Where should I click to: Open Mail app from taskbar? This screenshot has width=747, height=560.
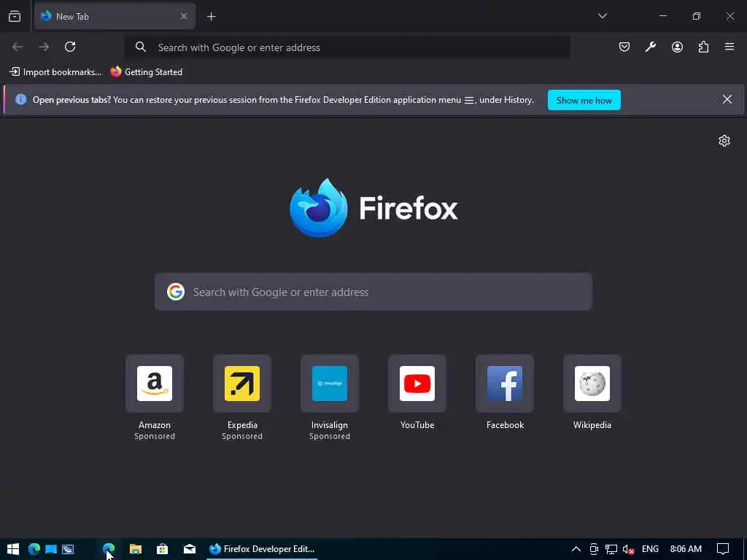(190, 549)
